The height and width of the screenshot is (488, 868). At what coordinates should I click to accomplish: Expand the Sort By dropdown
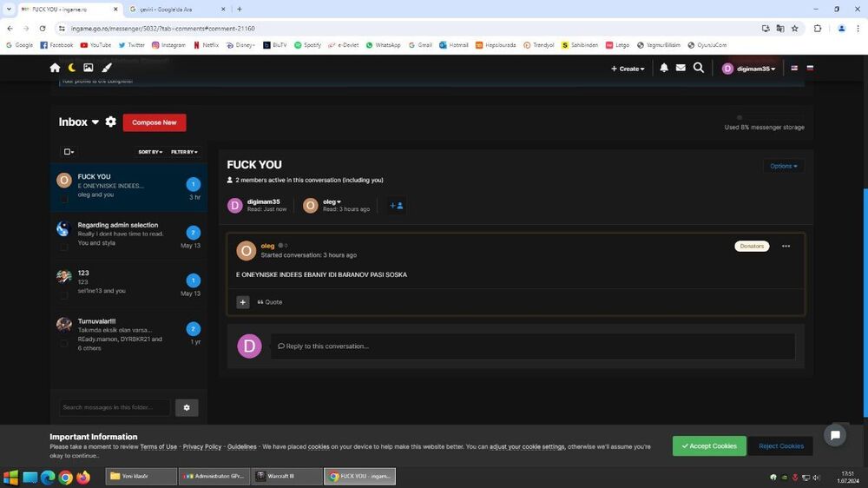pyautogui.click(x=150, y=152)
